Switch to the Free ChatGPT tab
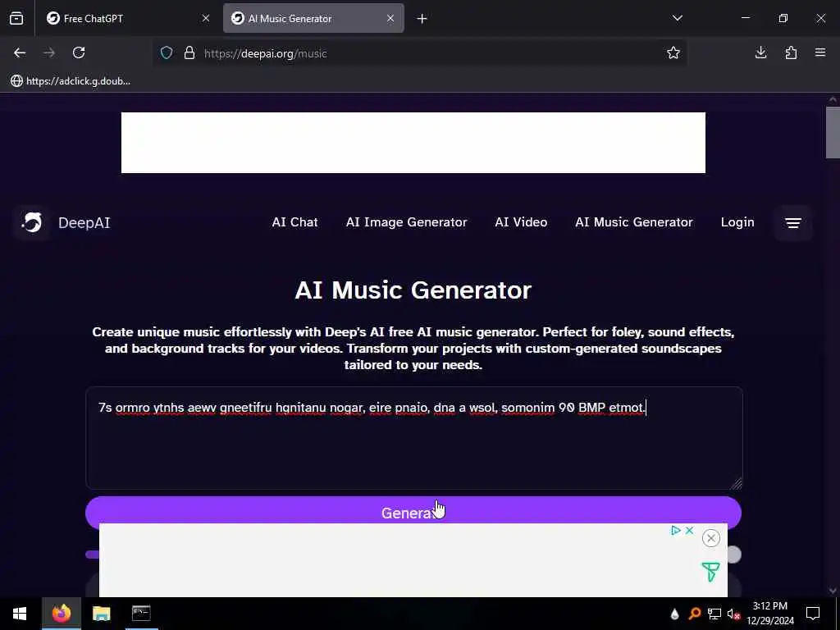Image resolution: width=840 pixels, height=630 pixels. coord(129,18)
